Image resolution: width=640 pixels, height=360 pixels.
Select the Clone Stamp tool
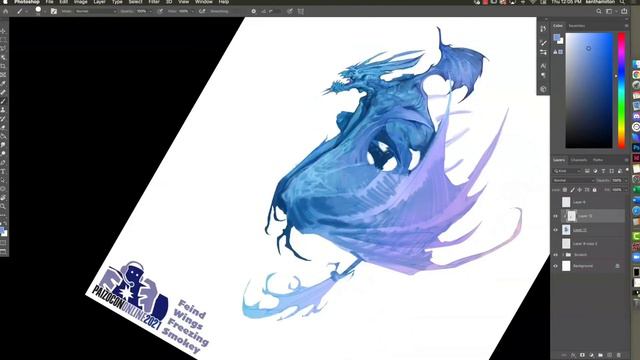3,110
